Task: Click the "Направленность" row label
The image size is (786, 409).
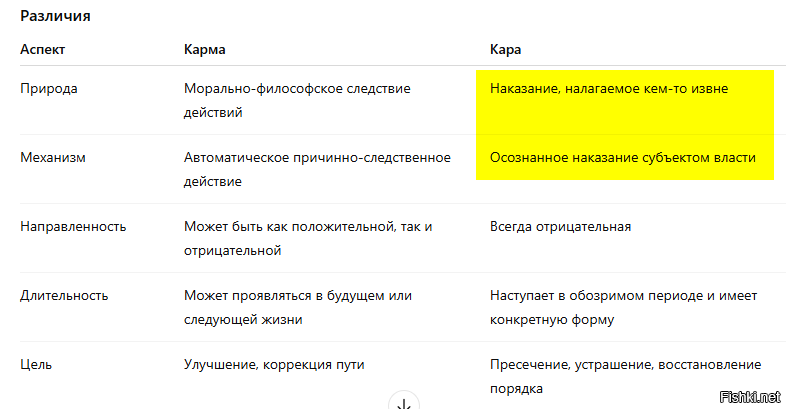Action: coord(73,227)
